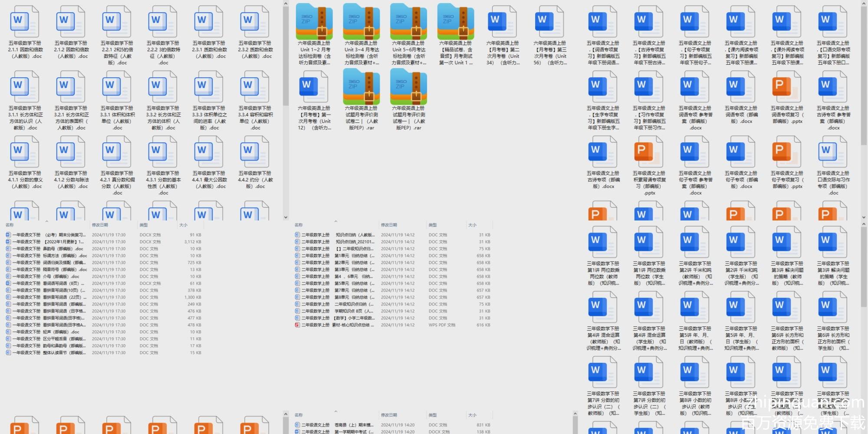Image resolution: width=868 pixels, height=434 pixels.
Task: Sort 二年级语文 list by 修改日期 header
Action: tap(389, 415)
